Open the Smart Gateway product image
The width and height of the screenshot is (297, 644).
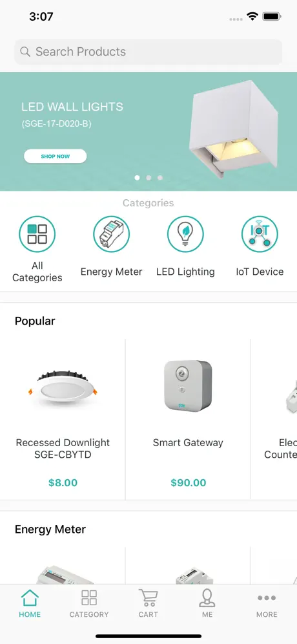tap(189, 386)
